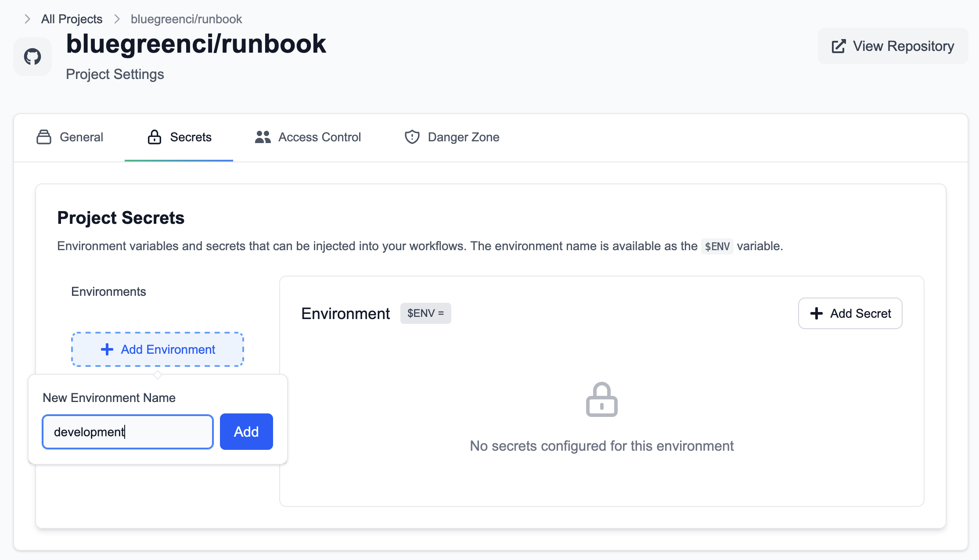Click the Danger Zone shield icon

(412, 137)
